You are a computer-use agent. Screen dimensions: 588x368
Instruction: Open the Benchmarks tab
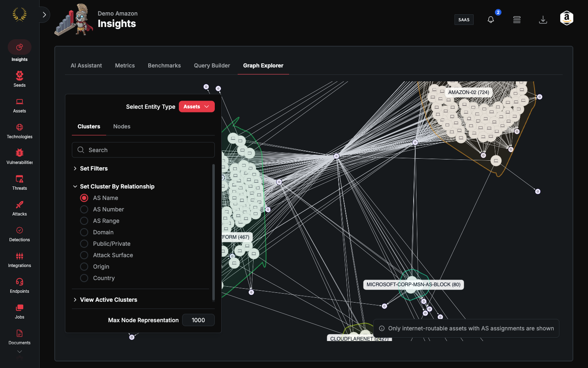pos(164,65)
